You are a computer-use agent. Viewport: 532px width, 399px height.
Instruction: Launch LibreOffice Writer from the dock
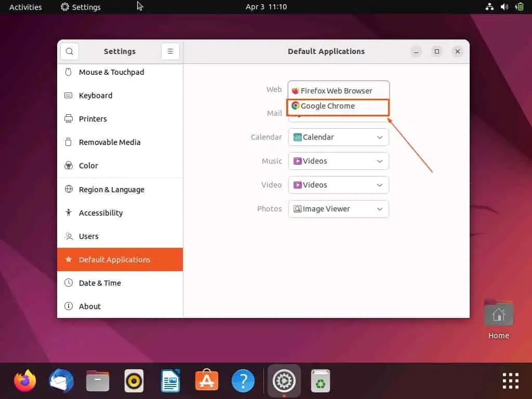point(170,380)
